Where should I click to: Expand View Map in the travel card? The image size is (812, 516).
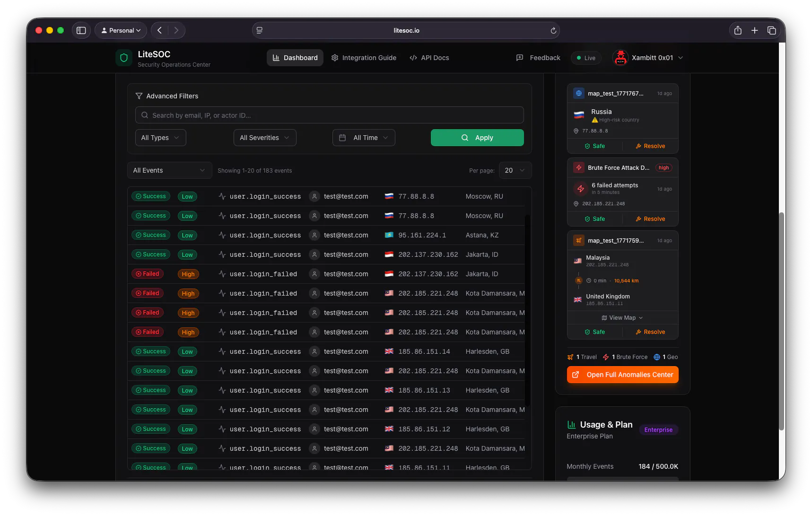[622, 318]
